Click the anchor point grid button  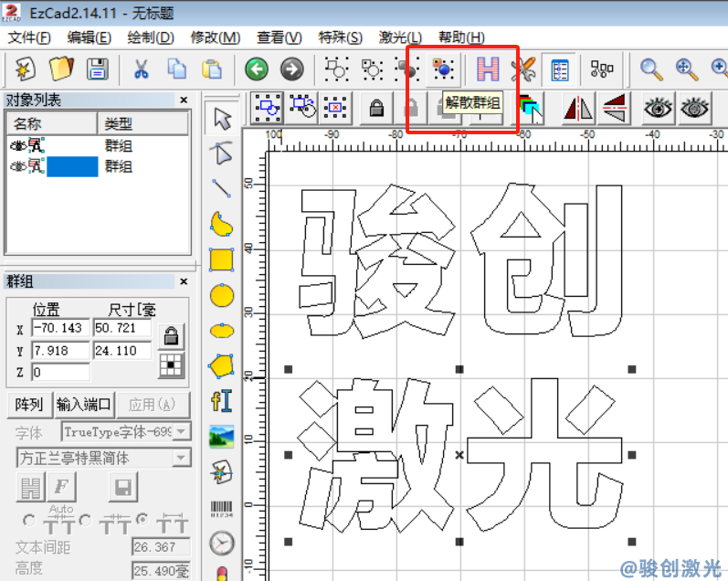tap(171, 364)
